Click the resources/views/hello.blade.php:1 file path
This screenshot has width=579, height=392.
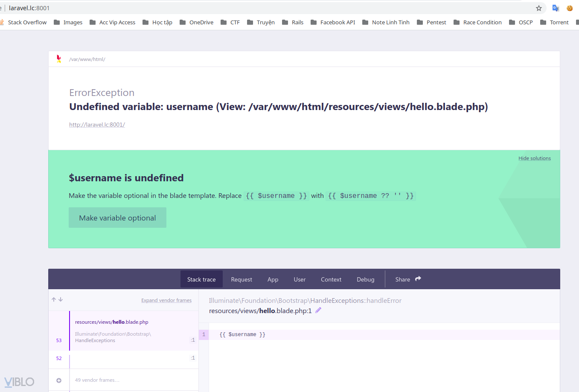point(260,311)
